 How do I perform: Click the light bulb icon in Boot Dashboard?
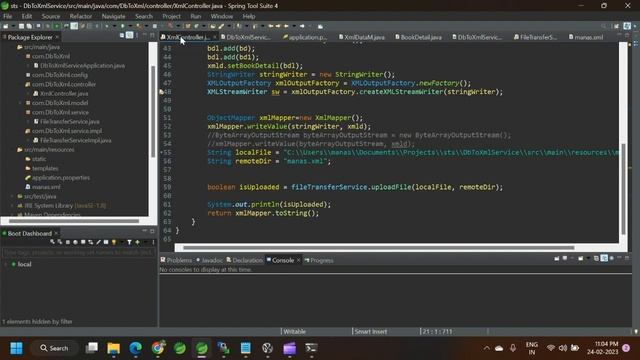click(114, 242)
